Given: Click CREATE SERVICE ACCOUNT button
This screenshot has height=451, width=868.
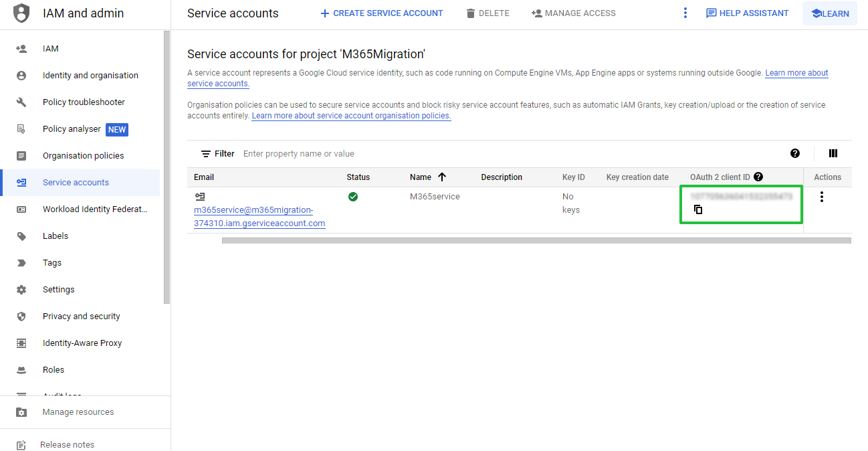Looking at the screenshot, I should click(381, 13).
